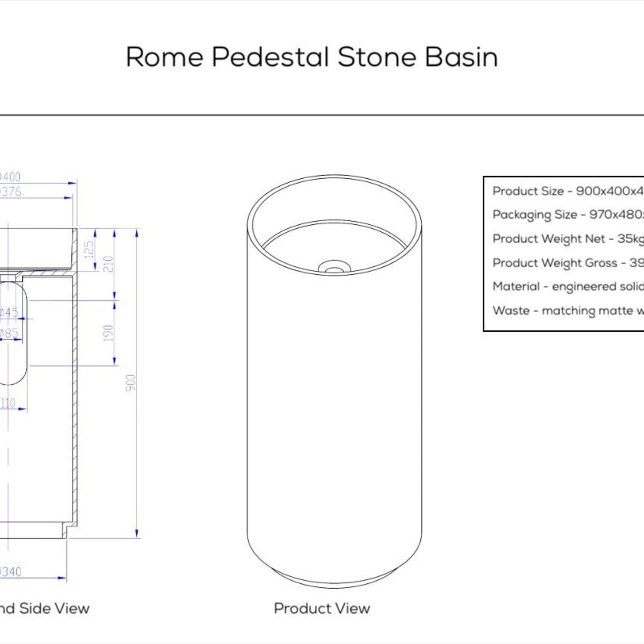Click the "Product View" caption
The width and height of the screenshot is (644, 644).
tap(322, 608)
